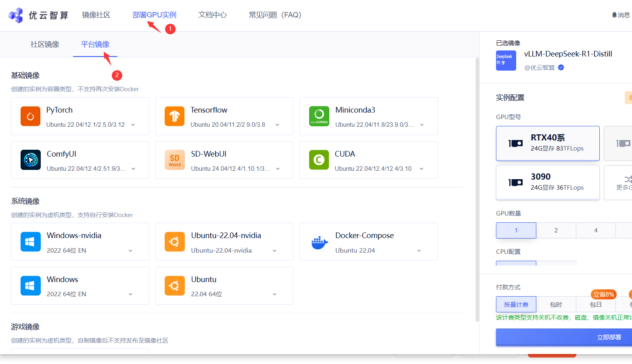Open the plain Windows 2022 64位 EN dropdown
632x364 pixels.
click(x=130, y=294)
